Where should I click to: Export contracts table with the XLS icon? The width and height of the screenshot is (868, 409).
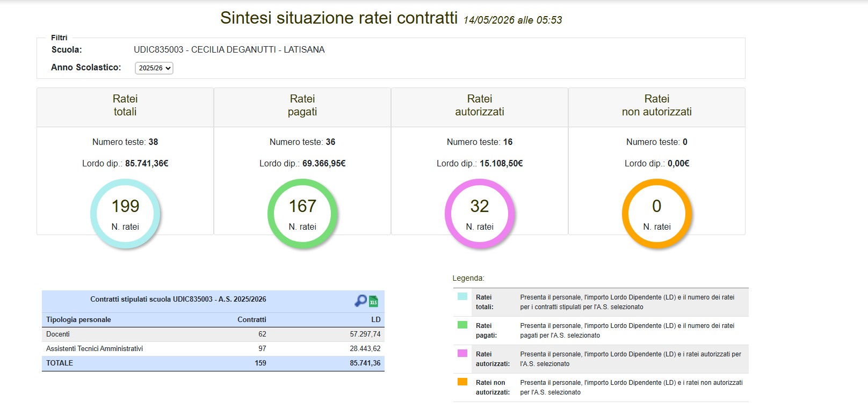pyautogui.click(x=373, y=301)
